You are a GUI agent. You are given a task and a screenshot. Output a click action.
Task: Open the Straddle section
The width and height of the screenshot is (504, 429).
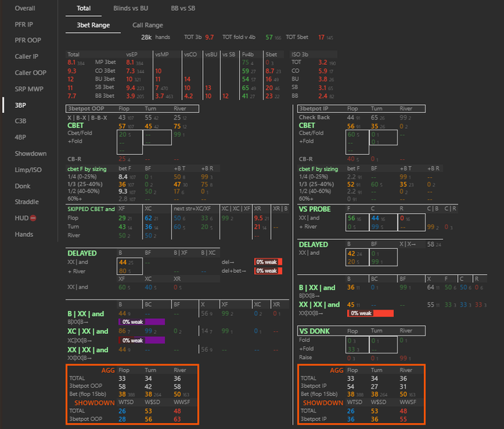coord(27,202)
